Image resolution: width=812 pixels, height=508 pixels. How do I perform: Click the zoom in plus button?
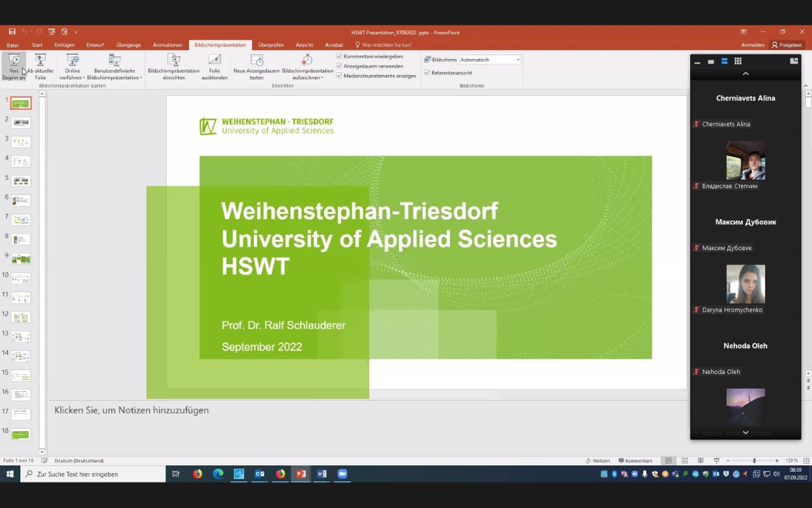(776, 460)
